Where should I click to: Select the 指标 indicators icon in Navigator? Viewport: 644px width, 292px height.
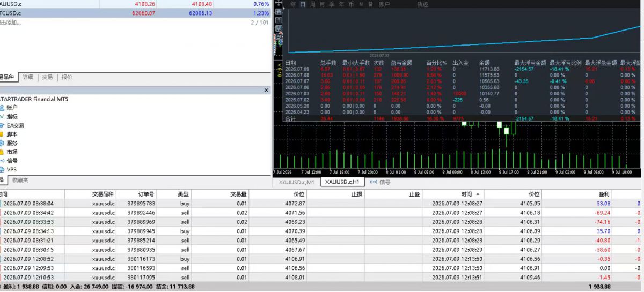click(x=9, y=116)
